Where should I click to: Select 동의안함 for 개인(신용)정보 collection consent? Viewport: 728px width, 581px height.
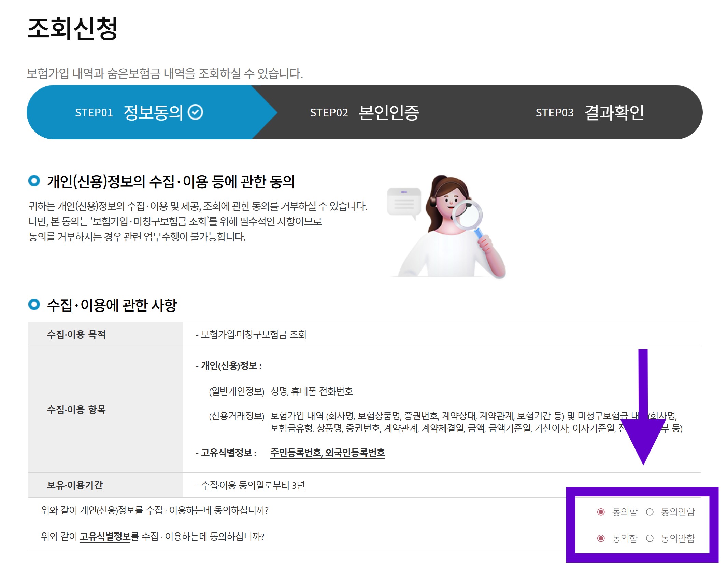650,512
